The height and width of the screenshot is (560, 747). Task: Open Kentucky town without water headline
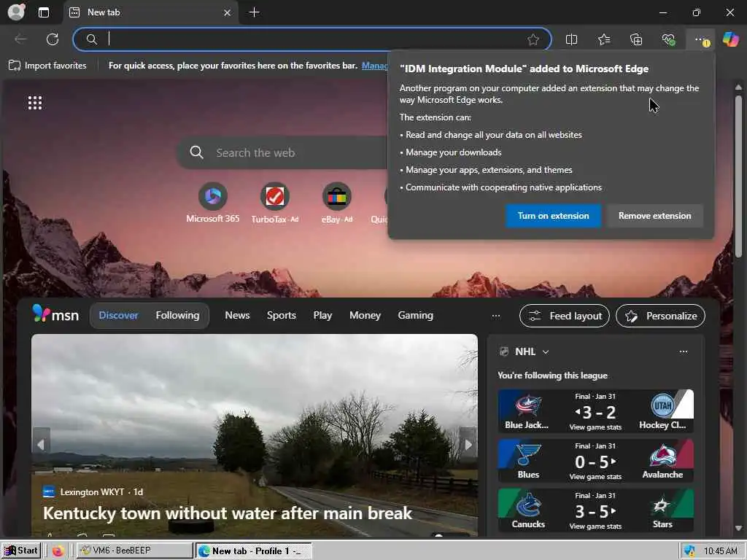pos(228,513)
